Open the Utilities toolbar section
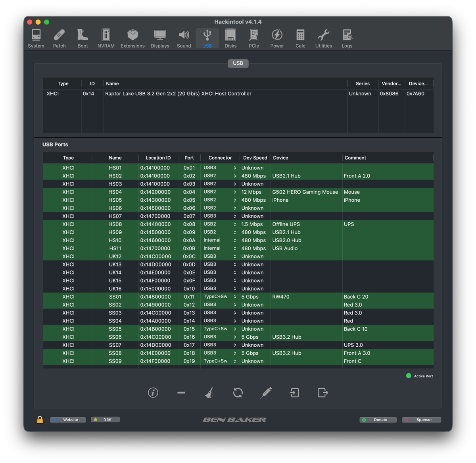476x463 pixels. pyautogui.click(x=324, y=39)
